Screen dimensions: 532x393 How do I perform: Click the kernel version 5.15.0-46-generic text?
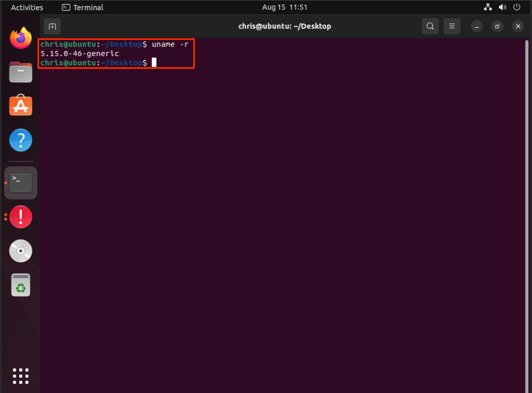tap(80, 53)
